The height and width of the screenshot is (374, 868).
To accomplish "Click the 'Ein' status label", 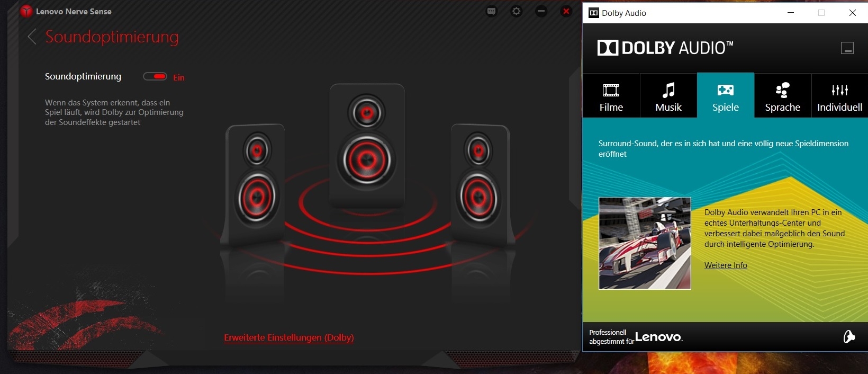I will tap(179, 77).
